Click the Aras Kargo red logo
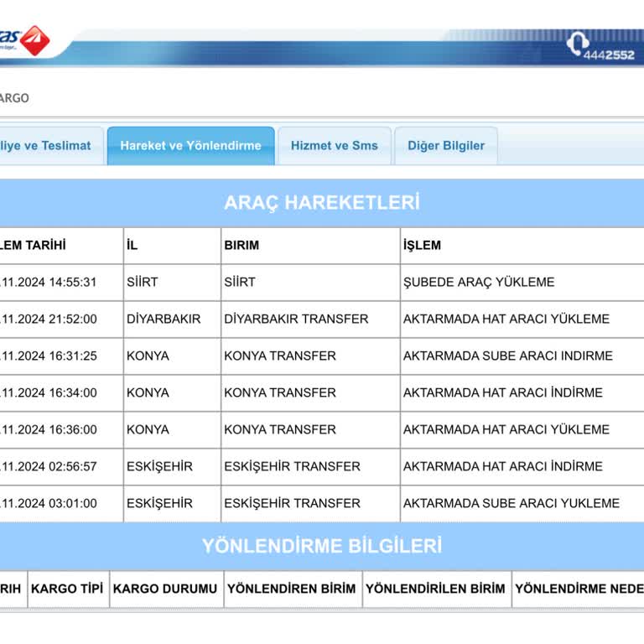Image resolution: width=644 pixels, height=644 pixels. coord(34,40)
